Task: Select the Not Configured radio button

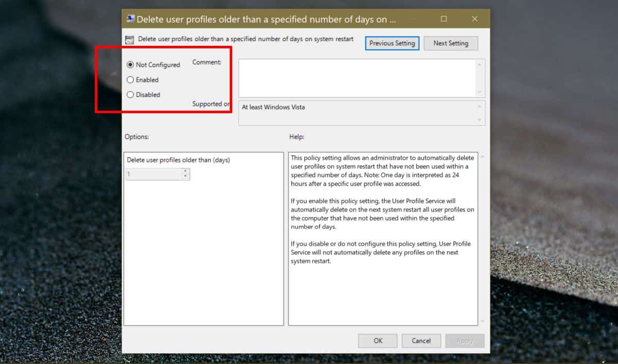Action: tap(130, 65)
